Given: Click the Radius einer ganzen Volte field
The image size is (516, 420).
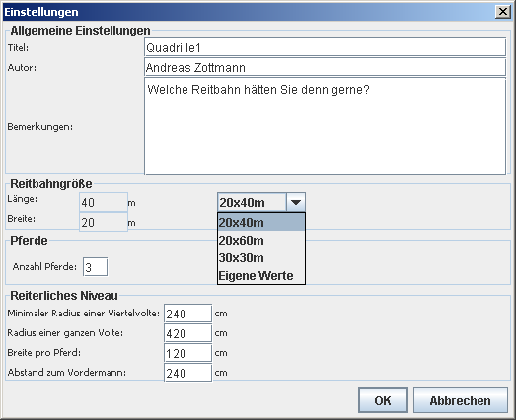Looking at the screenshot, I should coord(187,333).
